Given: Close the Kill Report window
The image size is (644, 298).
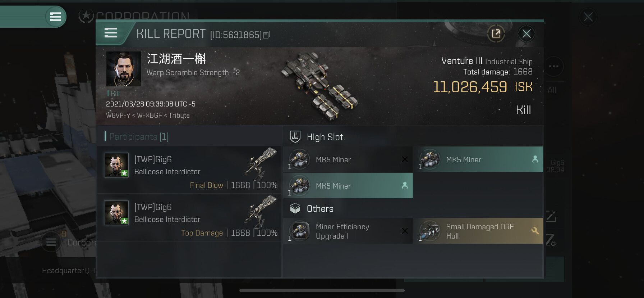Looking at the screenshot, I should [x=526, y=34].
